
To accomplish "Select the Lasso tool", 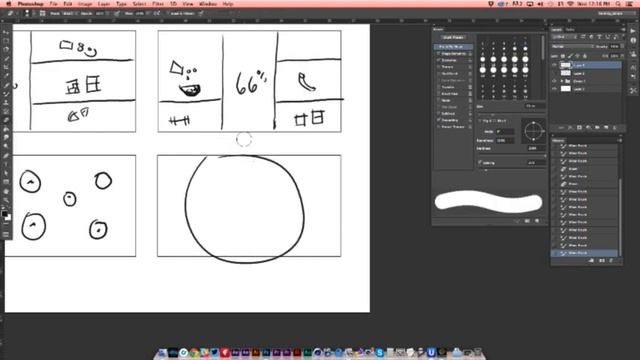I will pyautogui.click(x=6, y=50).
